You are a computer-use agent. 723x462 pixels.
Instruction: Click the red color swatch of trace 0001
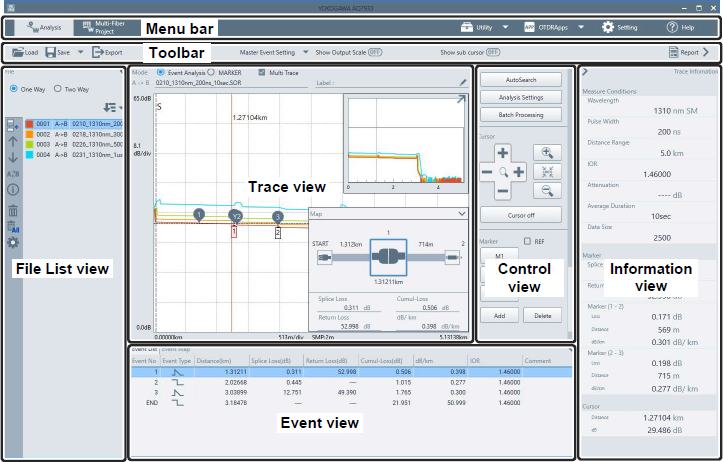(x=29, y=123)
